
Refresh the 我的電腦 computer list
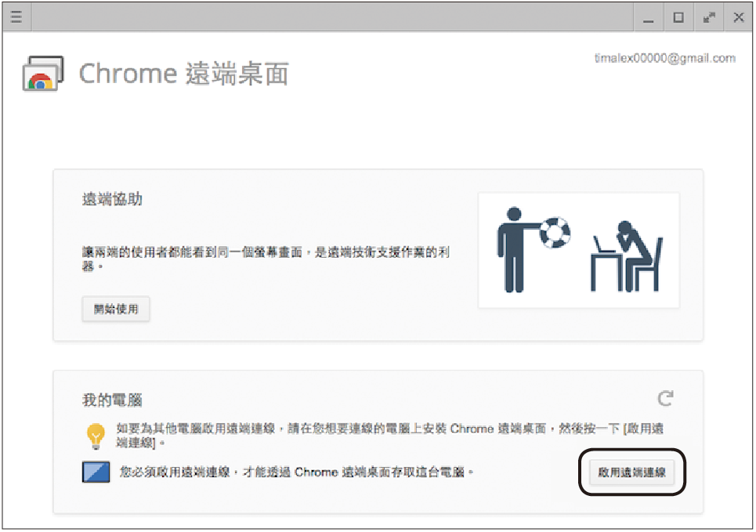(665, 398)
